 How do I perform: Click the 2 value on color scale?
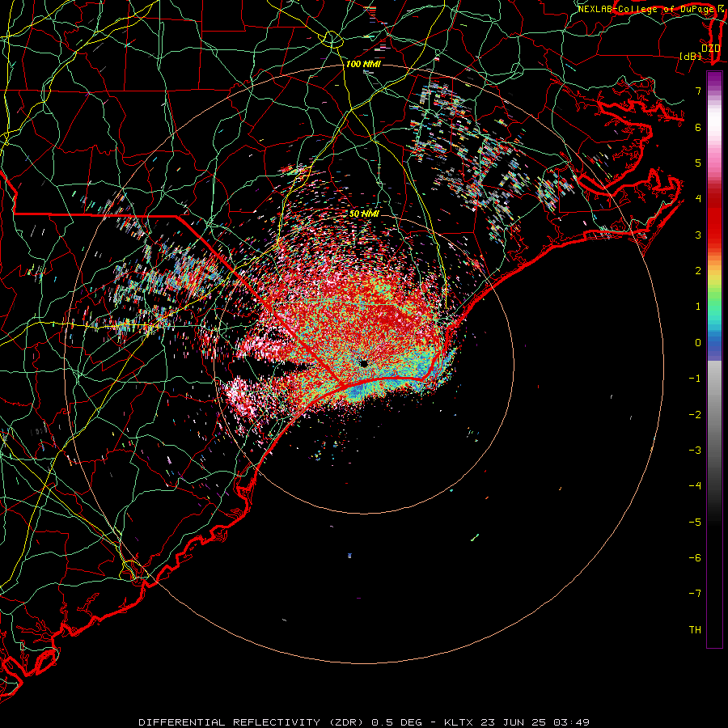point(698,271)
